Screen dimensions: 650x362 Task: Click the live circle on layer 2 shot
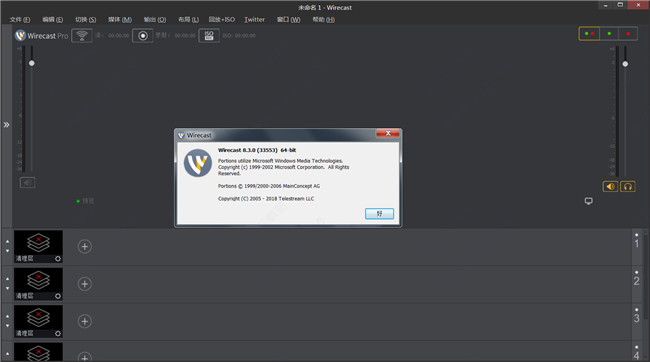click(58, 296)
